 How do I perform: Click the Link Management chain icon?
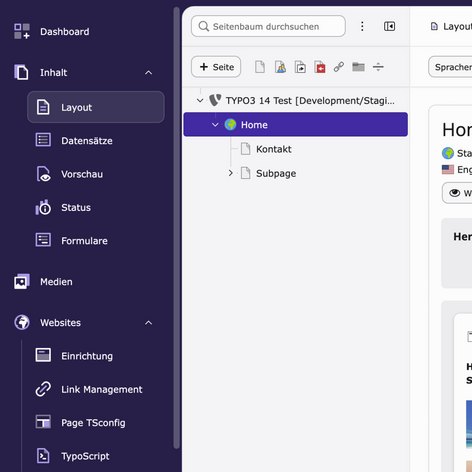43,389
